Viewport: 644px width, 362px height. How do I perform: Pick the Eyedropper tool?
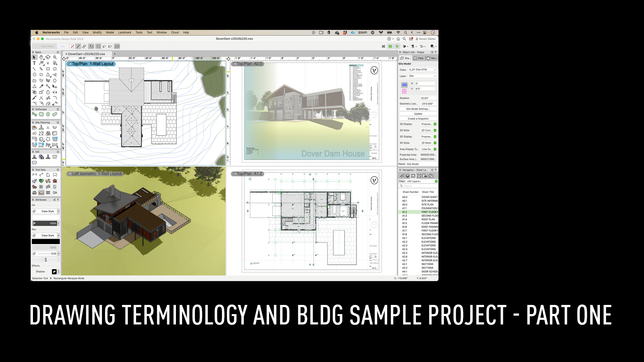(41, 86)
